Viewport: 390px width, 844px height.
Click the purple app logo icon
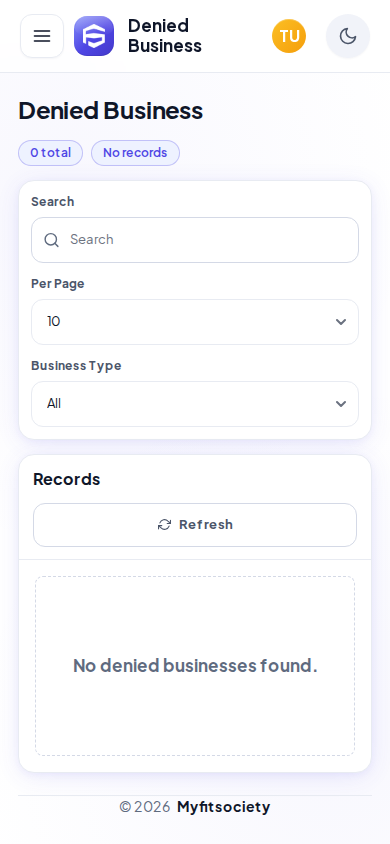(x=94, y=36)
